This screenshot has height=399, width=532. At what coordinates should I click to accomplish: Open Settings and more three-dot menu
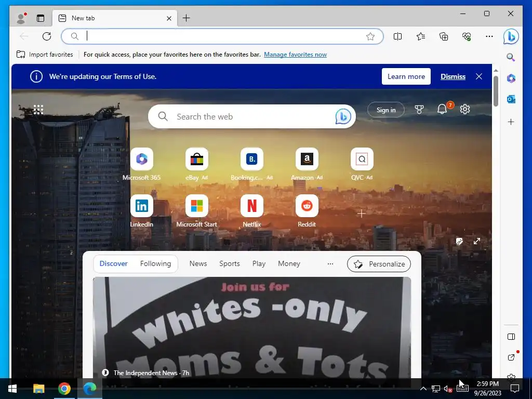(489, 36)
